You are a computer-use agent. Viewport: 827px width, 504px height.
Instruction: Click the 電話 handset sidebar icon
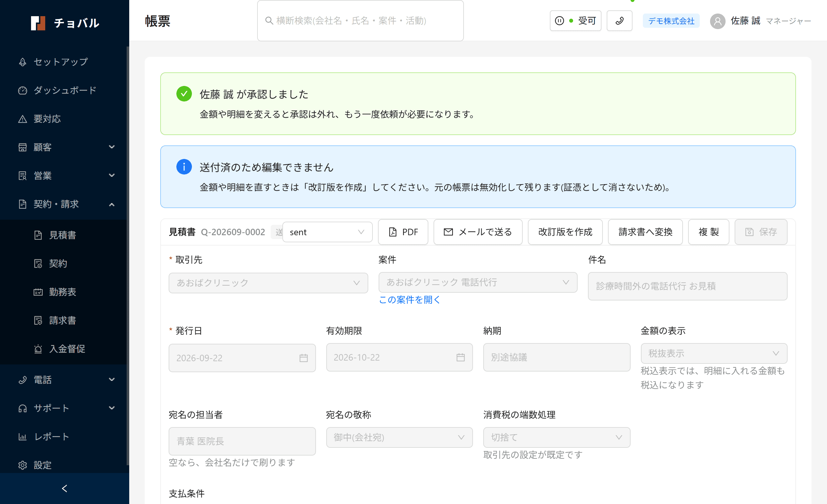tap(23, 380)
